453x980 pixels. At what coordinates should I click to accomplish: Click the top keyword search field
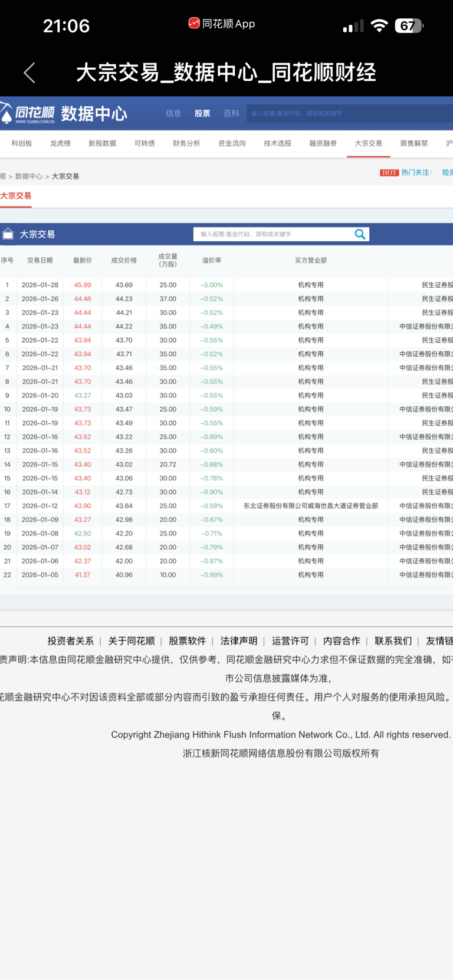click(x=350, y=113)
